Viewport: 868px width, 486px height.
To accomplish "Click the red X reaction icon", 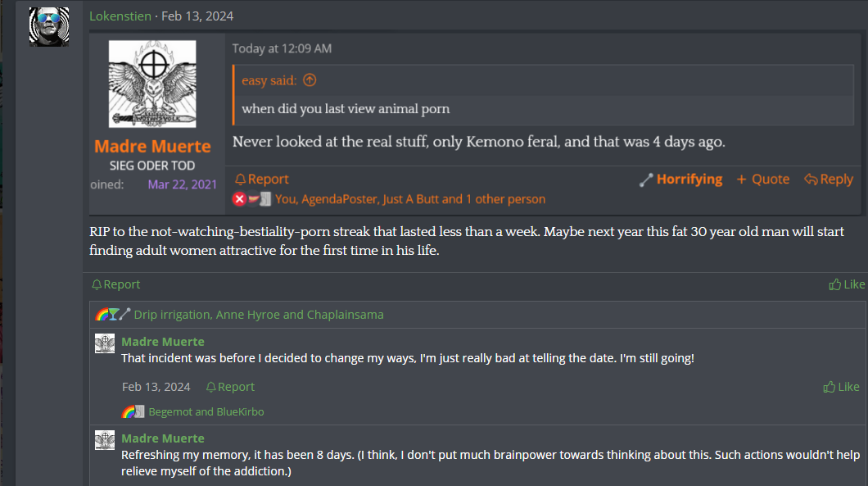I will click(239, 199).
